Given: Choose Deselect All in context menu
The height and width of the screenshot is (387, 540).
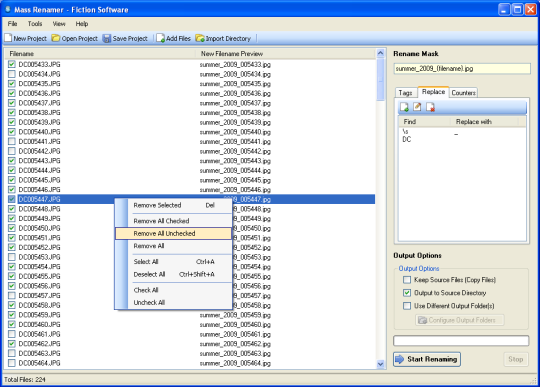Looking at the screenshot, I should tap(173, 274).
